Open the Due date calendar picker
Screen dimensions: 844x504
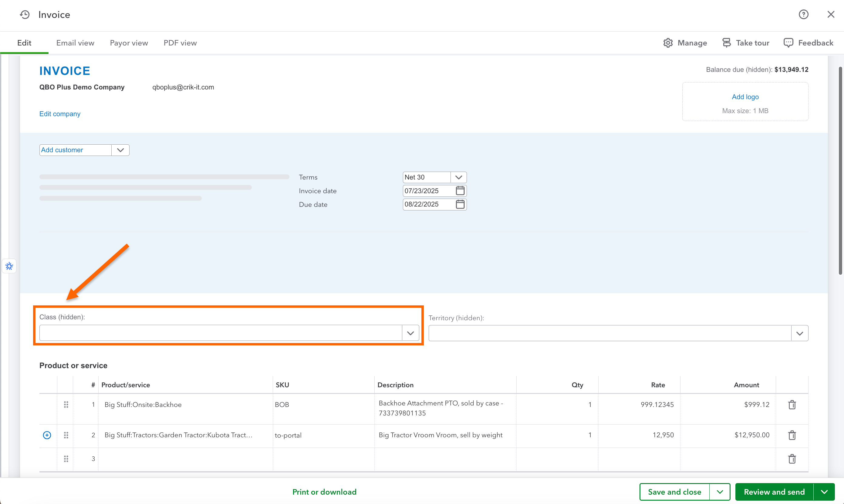[460, 204]
